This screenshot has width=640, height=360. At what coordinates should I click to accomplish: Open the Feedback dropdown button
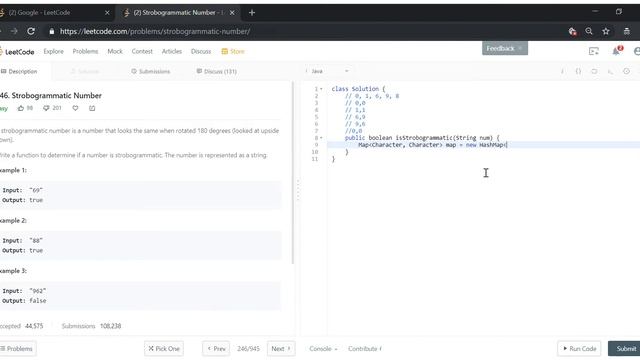click(x=505, y=48)
